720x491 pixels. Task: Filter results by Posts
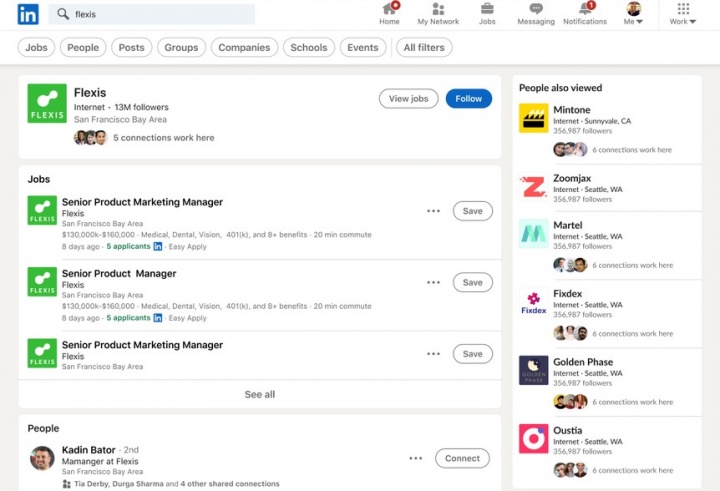pos(131,47)
